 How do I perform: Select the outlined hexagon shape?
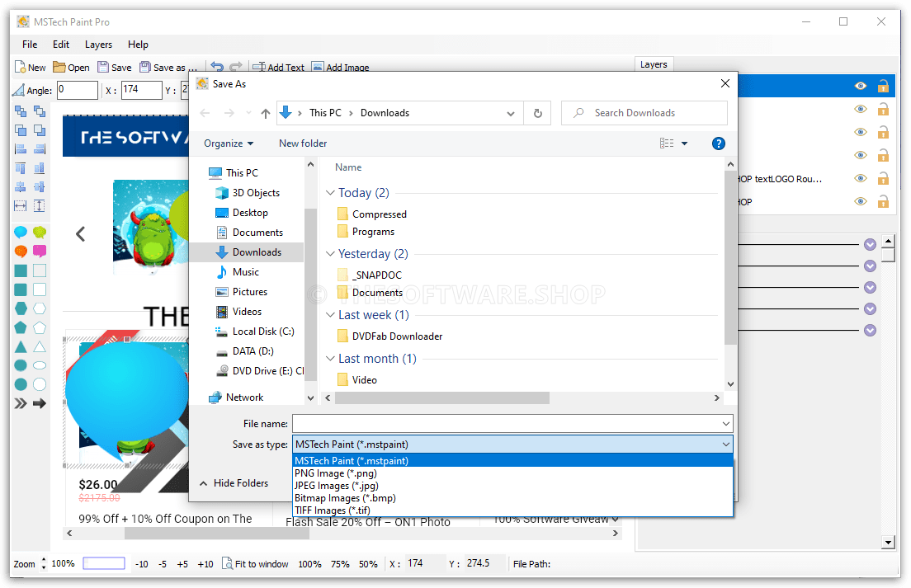39,308
